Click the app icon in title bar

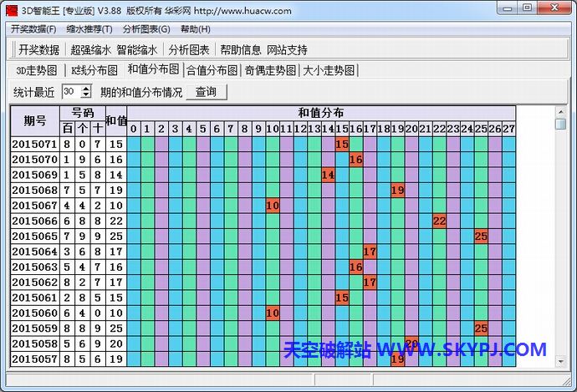point(11,10)
